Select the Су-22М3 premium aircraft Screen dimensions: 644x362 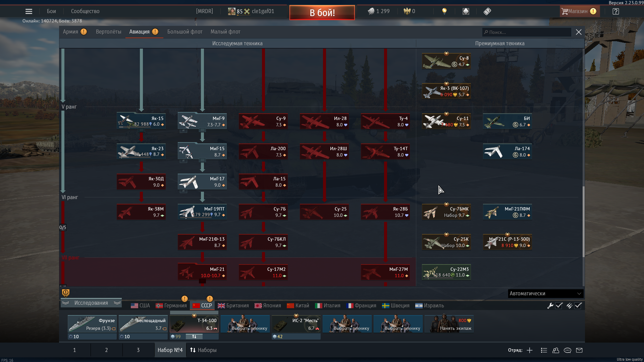(446, 272)
